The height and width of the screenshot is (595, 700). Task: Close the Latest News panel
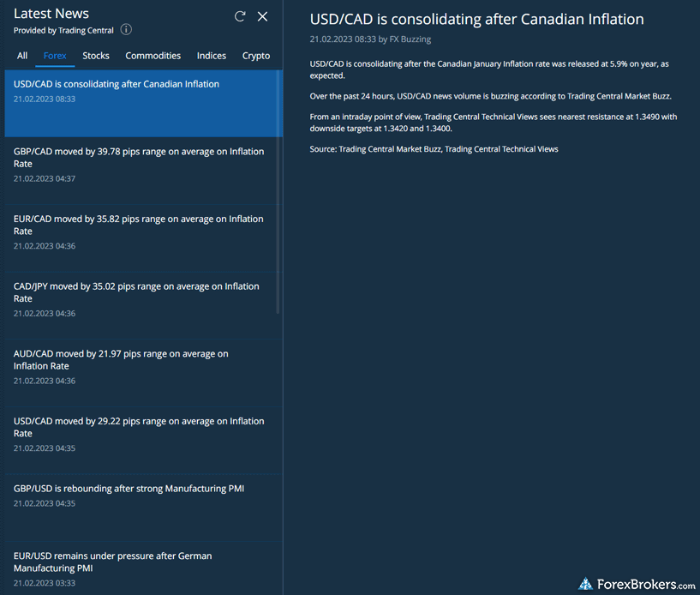click(x=263, y=16)
